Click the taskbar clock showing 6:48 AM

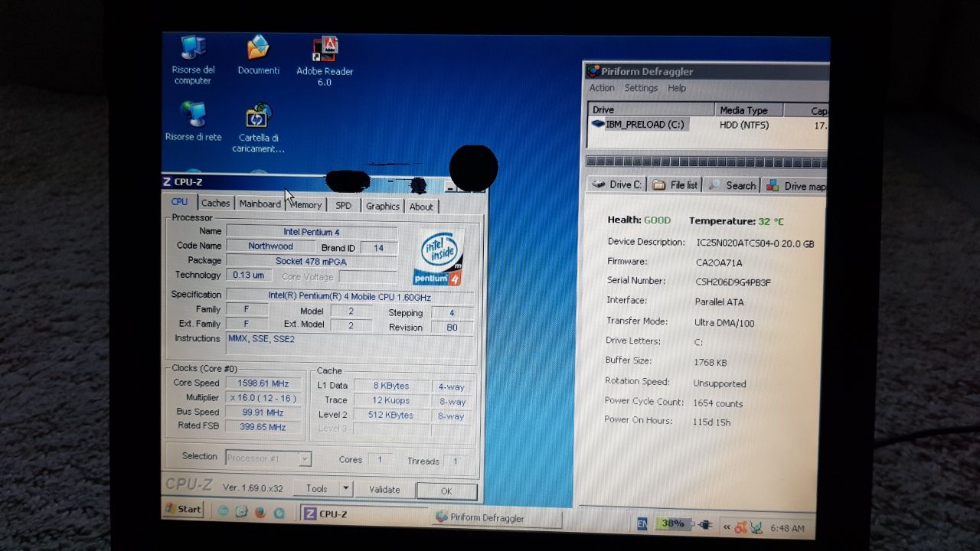pos(787,528)
